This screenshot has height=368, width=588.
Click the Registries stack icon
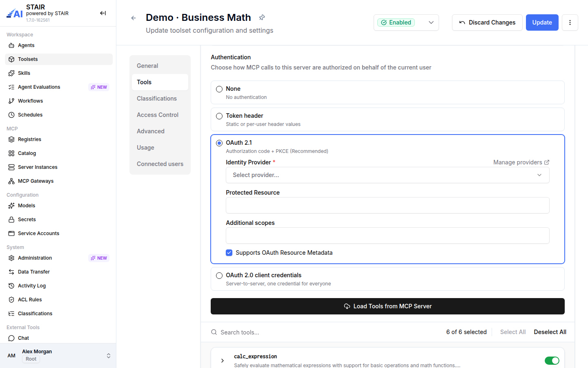click(11, 139)
